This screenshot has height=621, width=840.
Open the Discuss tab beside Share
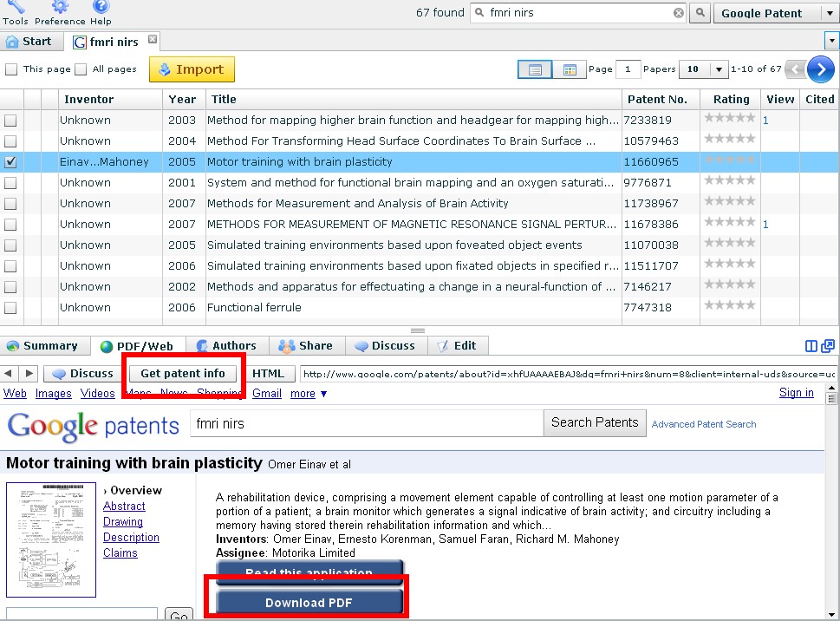pos(386,346)
